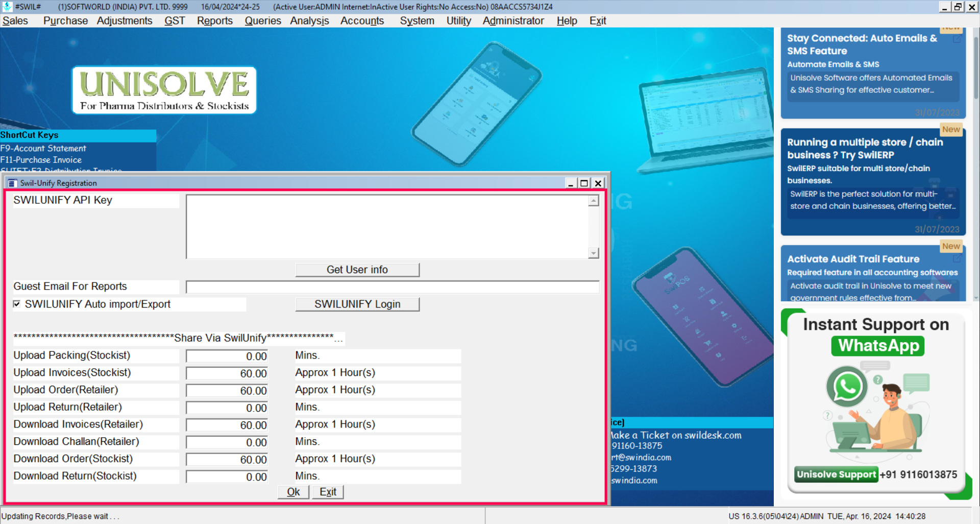Open the Help menu

pos(567,21)
